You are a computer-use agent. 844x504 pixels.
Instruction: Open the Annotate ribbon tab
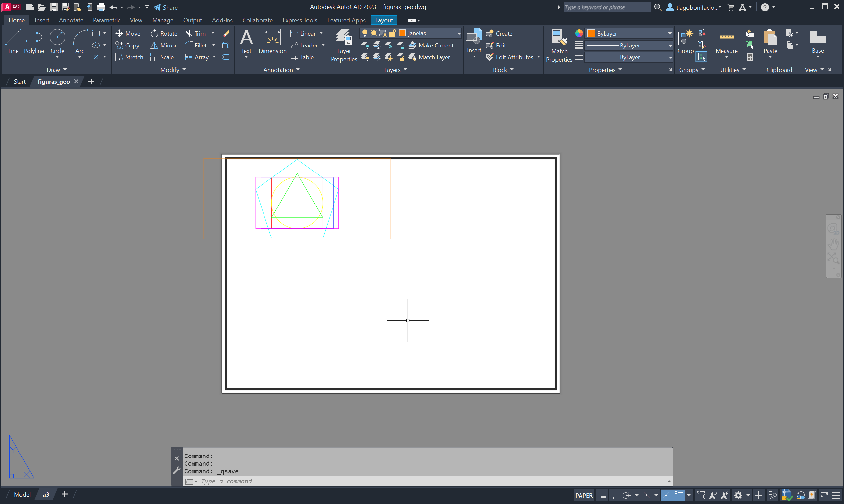[71, 20]
